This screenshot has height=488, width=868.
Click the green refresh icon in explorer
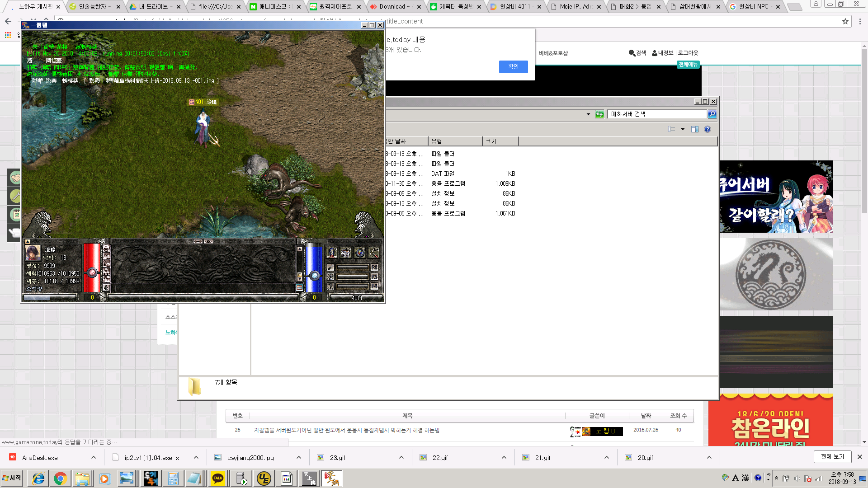(x=599, y=114)
